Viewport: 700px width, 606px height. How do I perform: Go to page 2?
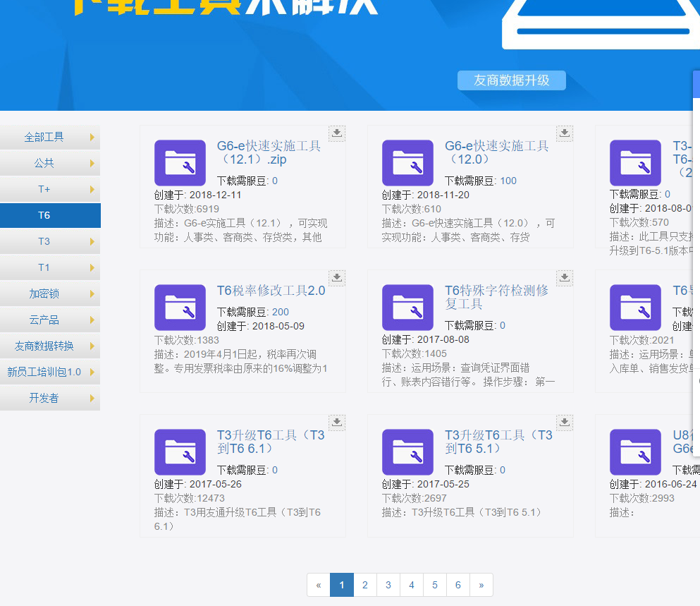[x=365, y=585]
